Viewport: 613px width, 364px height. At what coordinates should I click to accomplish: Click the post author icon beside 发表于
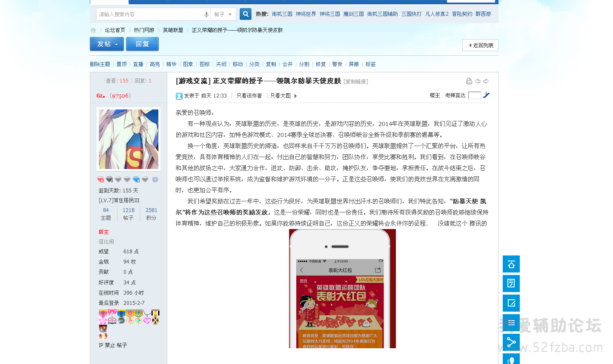(x=179, y=96)
